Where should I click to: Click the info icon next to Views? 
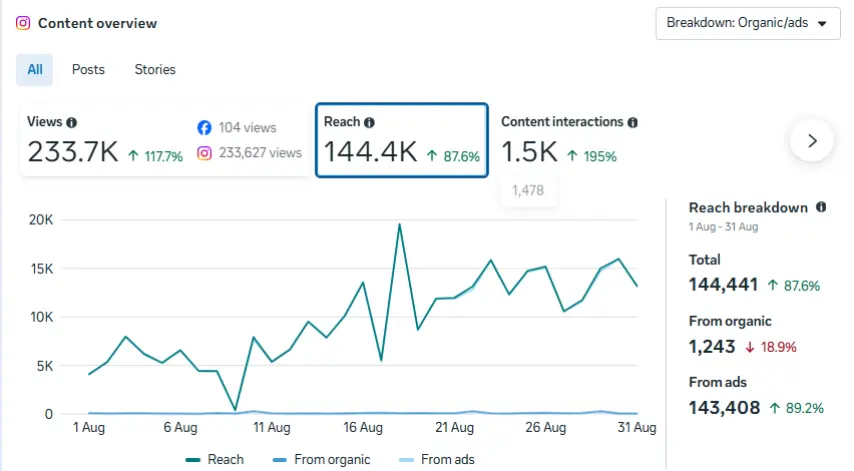point(71,123)
